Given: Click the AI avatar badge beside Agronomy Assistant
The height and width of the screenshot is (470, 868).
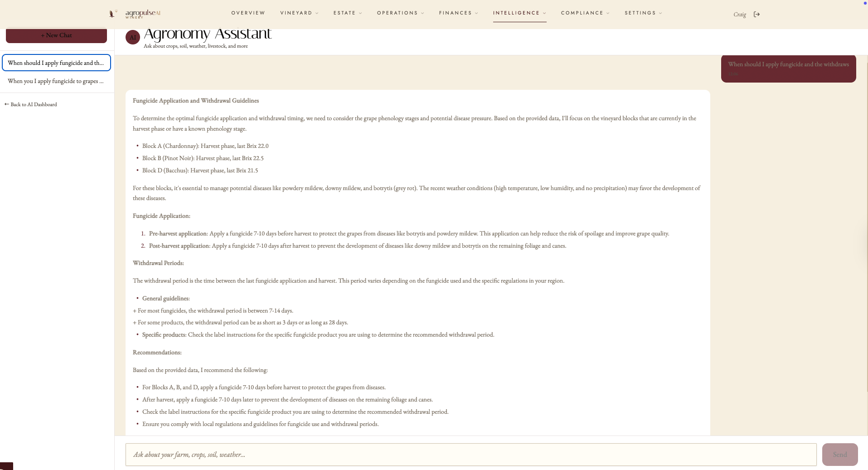Looking at the screenshot, I should (x=133, y=38).
